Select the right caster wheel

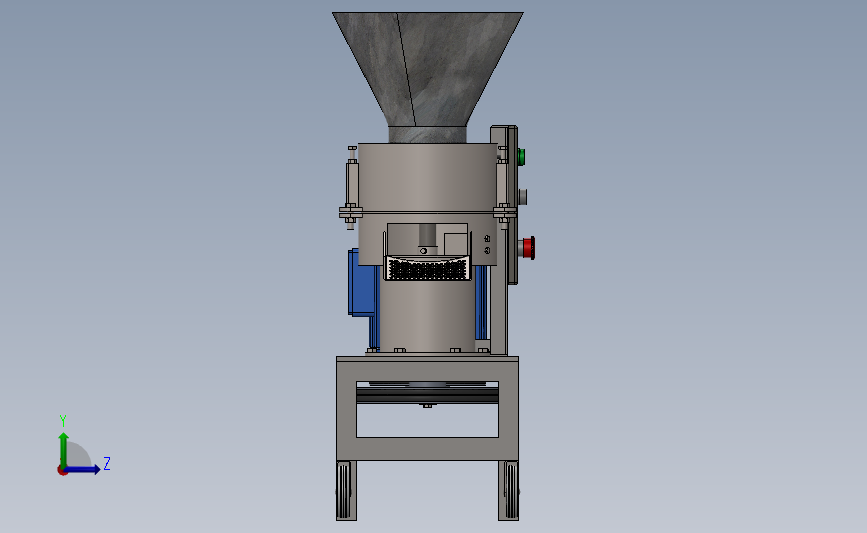click(x=511, y=491)
